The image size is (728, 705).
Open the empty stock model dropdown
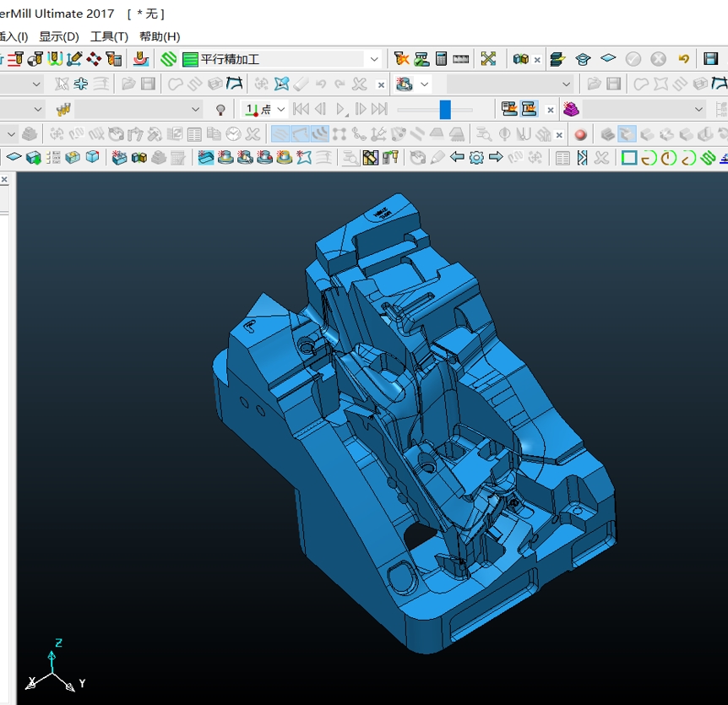point(644,110)
